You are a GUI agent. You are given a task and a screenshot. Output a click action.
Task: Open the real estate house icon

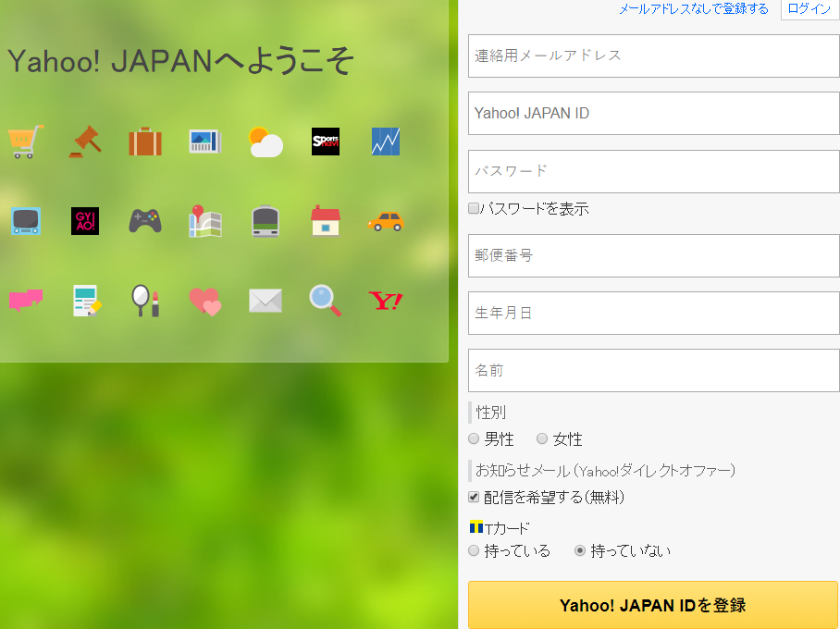(326, 221)
